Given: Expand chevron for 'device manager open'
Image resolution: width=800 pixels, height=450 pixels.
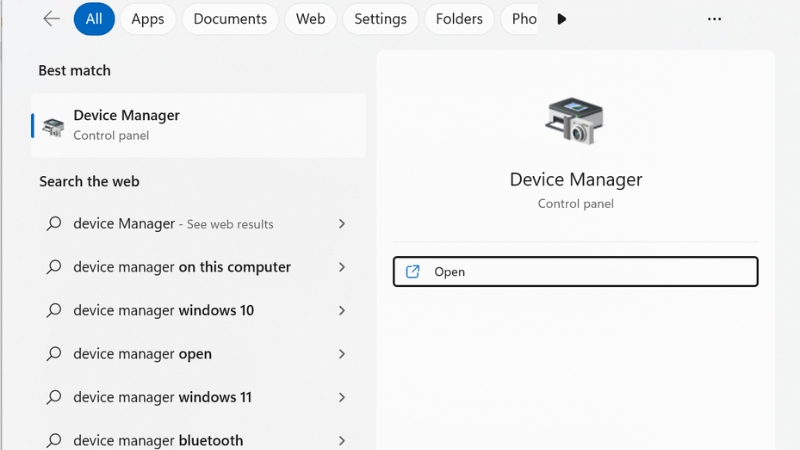Looking at the screenshot, I should 342,354.
